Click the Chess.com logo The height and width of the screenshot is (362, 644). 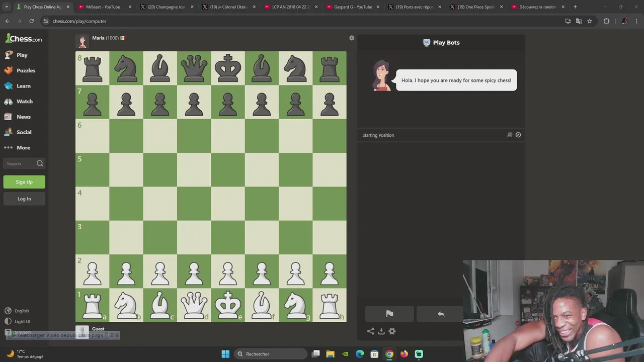[x=24, y=39]
